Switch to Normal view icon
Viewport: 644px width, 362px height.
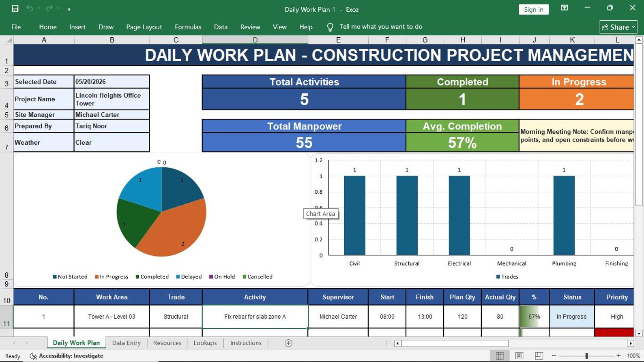tap(500, 356)
